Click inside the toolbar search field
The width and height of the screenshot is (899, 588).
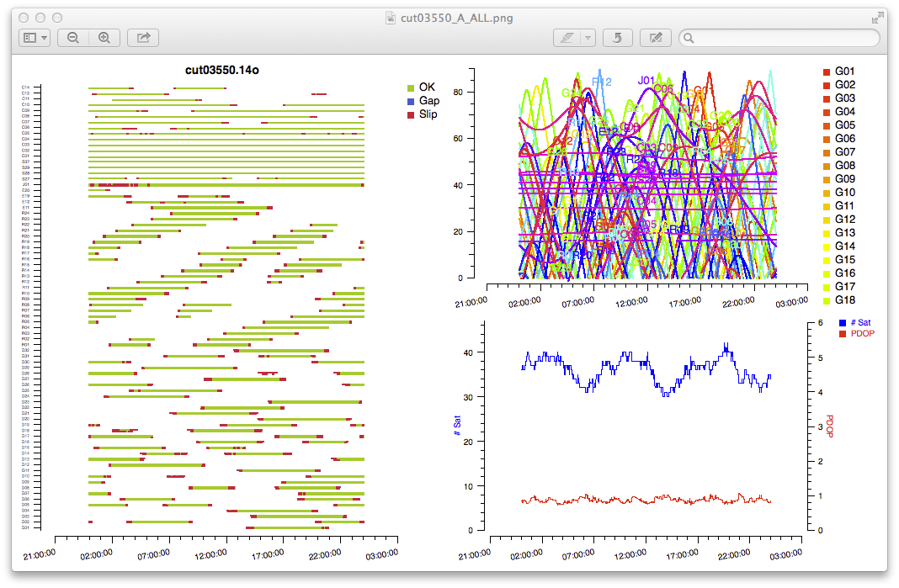click(783, 38)
